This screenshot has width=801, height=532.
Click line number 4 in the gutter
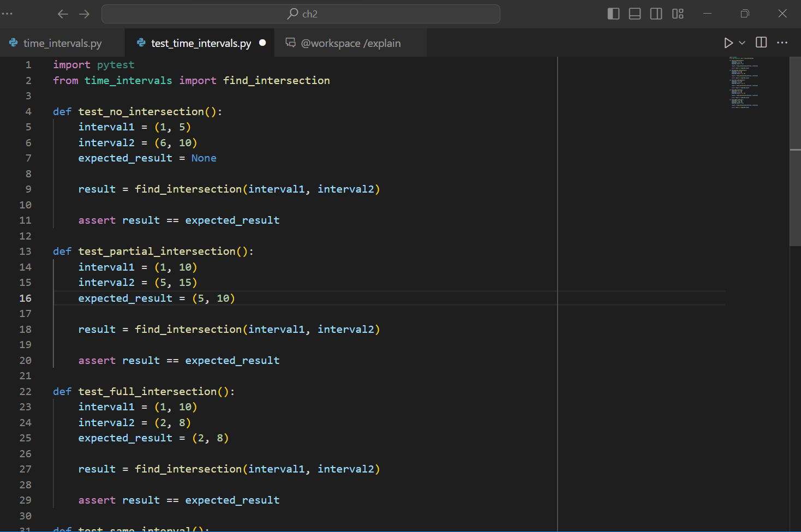(28, 112)
